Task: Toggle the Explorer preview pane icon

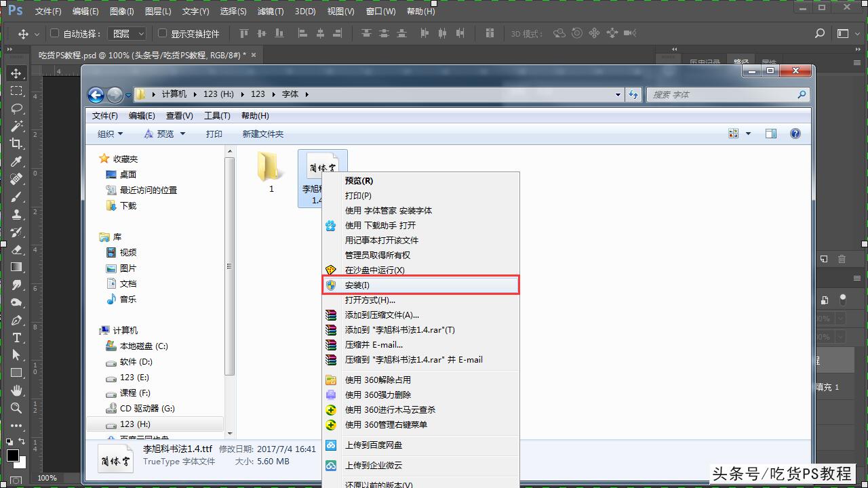Action: click(771, 134)
